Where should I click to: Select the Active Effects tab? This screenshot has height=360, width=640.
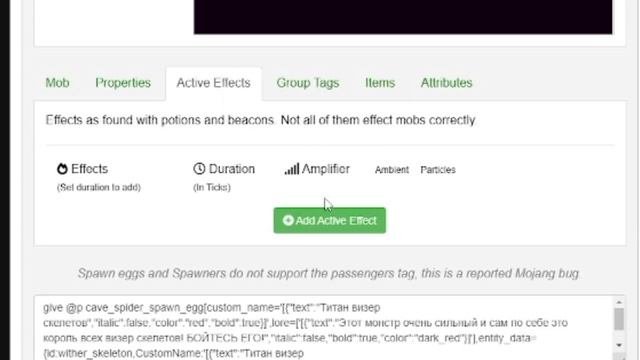213,83
